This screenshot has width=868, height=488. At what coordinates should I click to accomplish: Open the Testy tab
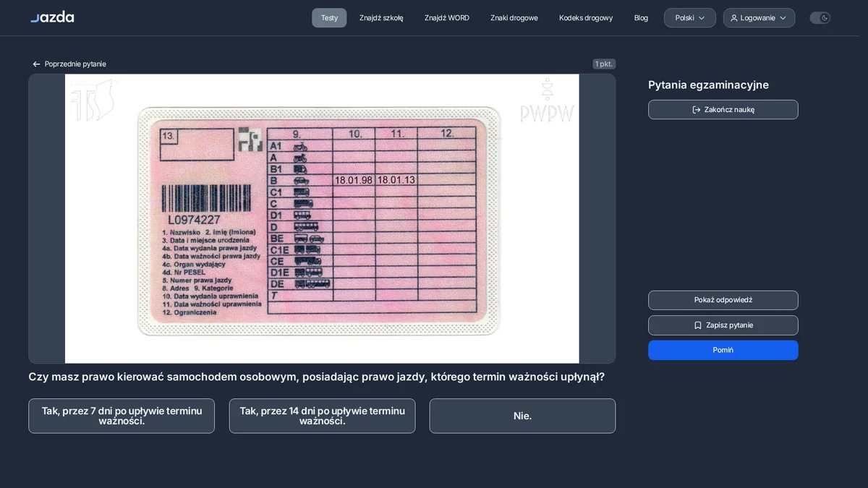coord(329,18)
